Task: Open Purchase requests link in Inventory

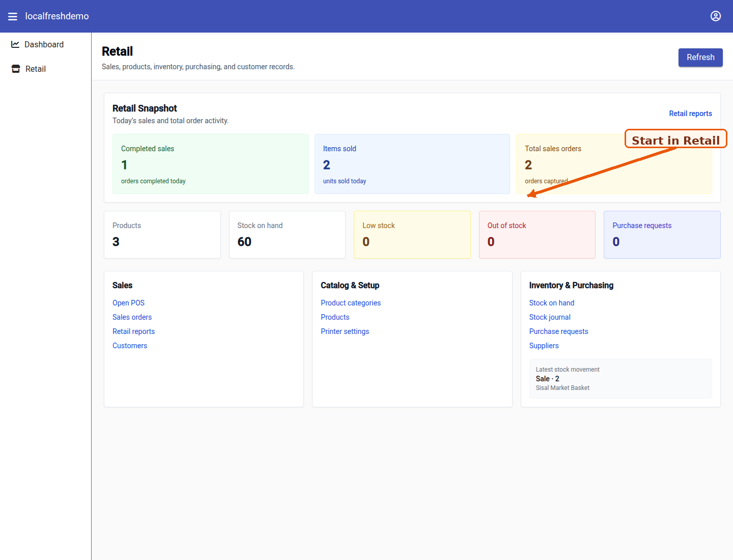Action: (558, 331)
